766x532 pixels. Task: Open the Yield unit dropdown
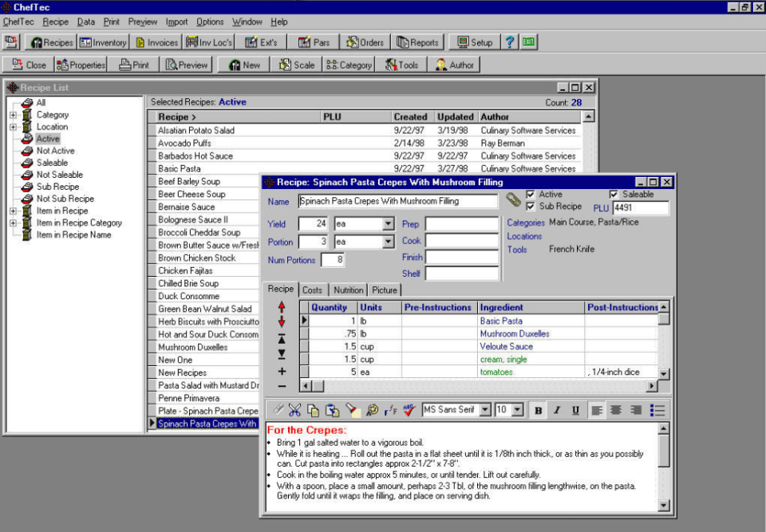click(388, 224)
